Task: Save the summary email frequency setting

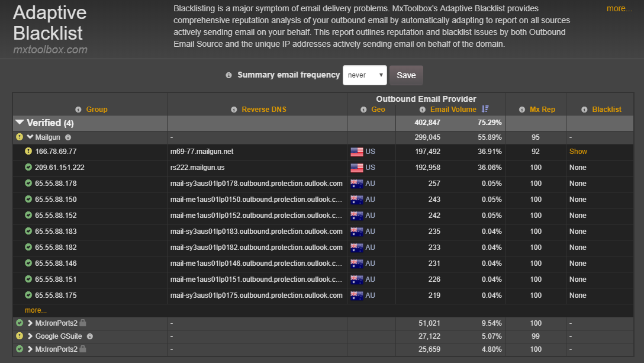Action: [406, 75]
